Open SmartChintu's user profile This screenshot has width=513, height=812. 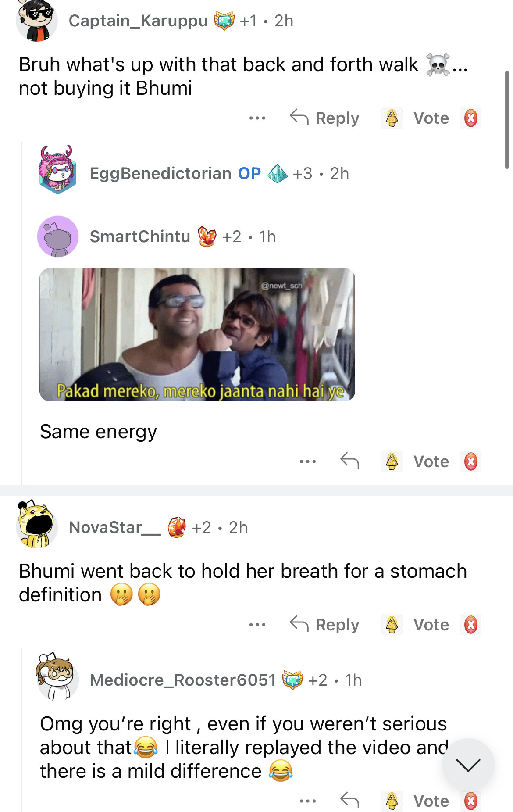pos(140,236)
